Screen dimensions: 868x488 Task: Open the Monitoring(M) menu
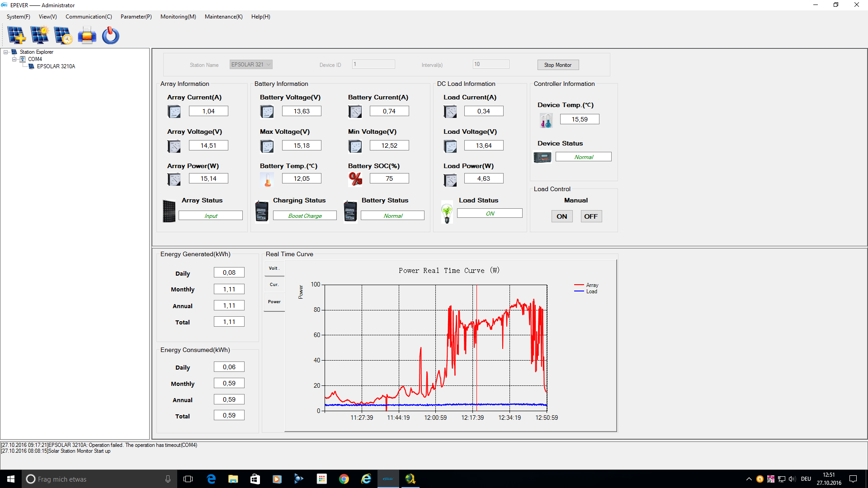point(178,17)
